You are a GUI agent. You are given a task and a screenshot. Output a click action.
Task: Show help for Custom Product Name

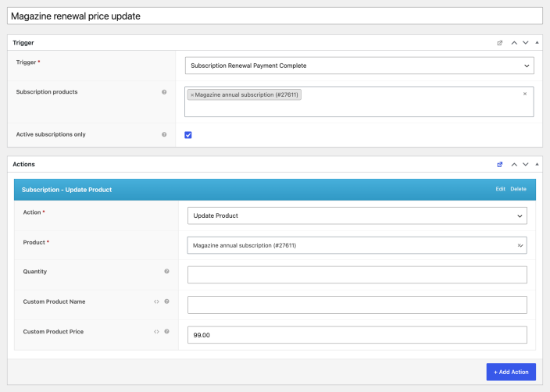point(166,301)
